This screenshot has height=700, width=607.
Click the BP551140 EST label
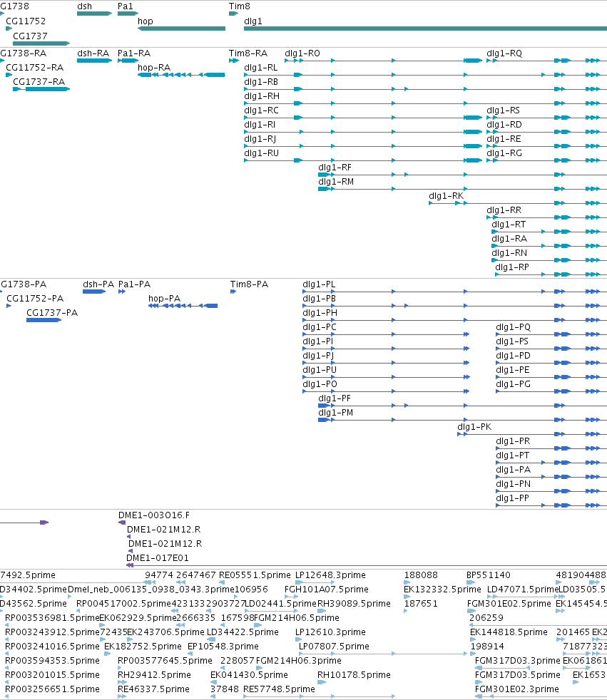click(x=488, y=575)
